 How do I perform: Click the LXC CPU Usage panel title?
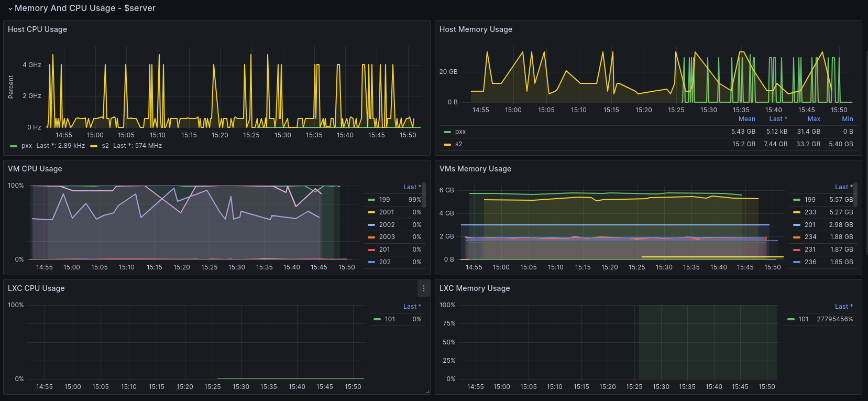[36, 288]
